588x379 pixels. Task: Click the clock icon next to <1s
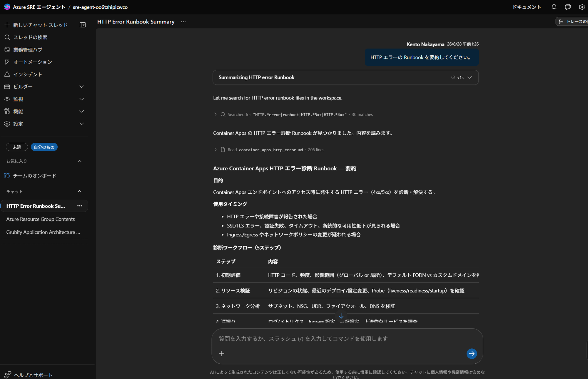pyautogui.click(x=453, y=77)
